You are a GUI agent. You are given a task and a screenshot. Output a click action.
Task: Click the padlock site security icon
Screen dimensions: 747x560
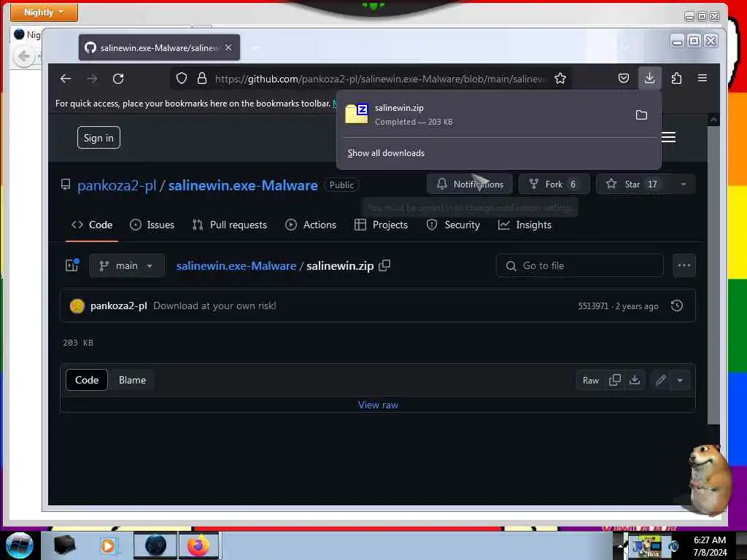tap(202, 79)
